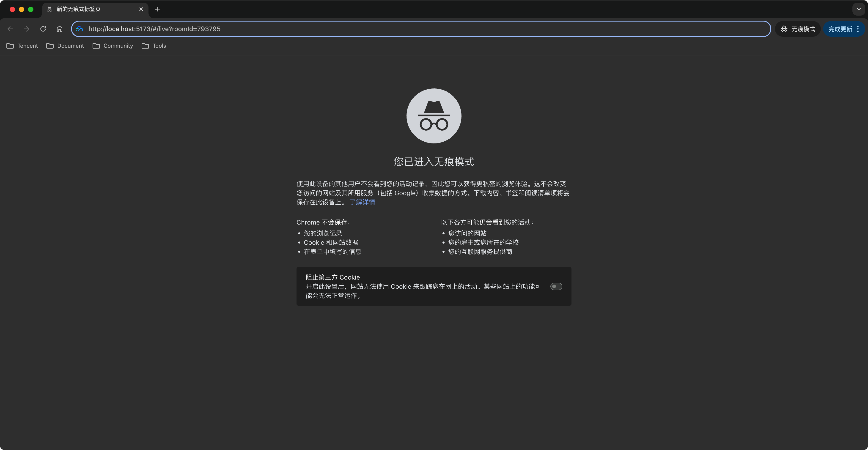Open the 了解详情 link
The width and height of the screenshot is (868, 450).
pyautogui.click(x=362, y=202)
